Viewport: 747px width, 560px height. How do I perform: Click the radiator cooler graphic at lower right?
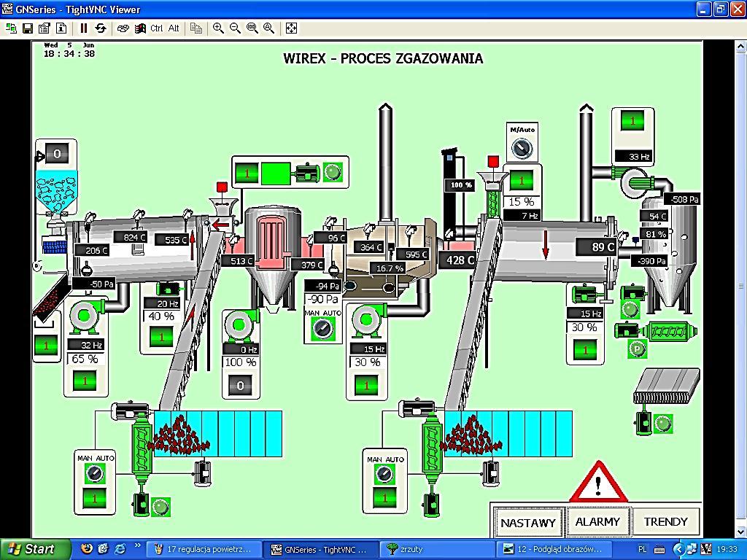pos(667,386)
